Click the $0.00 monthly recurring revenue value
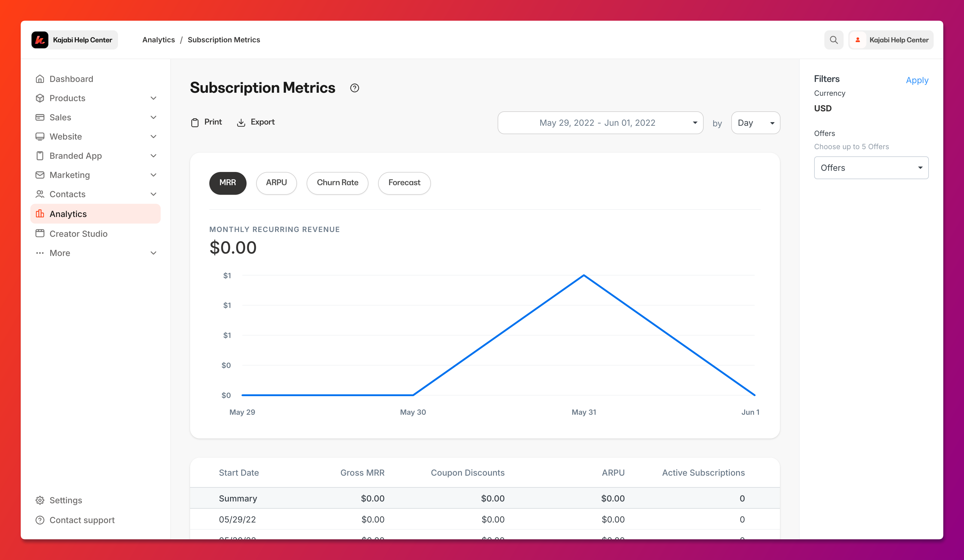The image size is (964, 560). (x=233, y=247)
